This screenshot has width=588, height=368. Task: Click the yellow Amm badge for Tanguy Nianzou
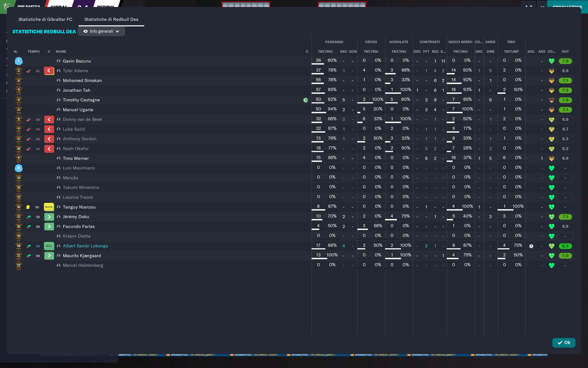point(49,207)
